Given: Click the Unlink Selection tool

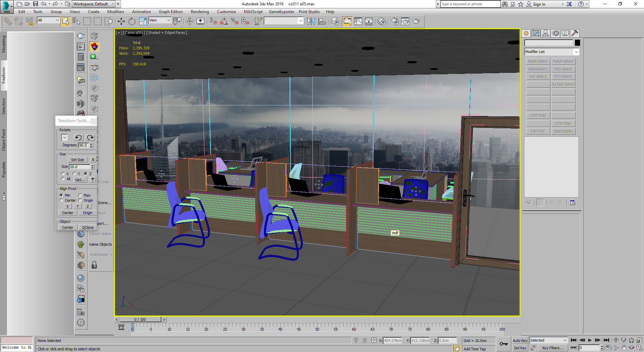Looking at the screenshot, I should pos(18,21).
